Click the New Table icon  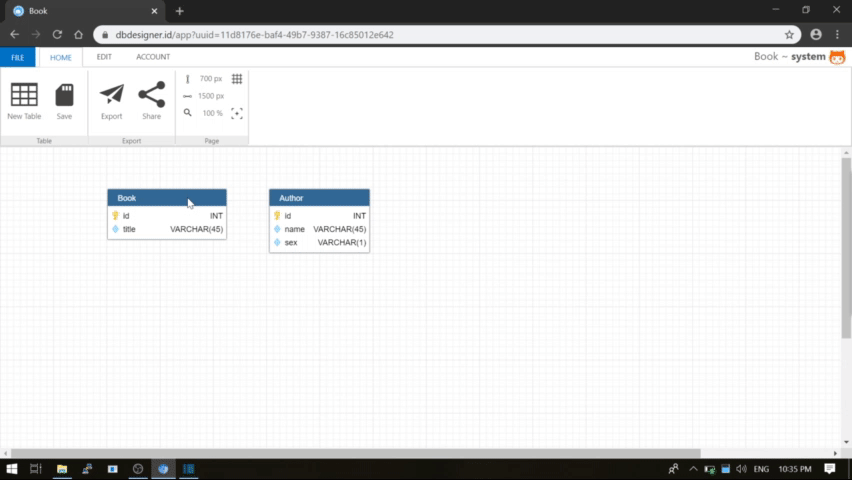click(24, 96)
